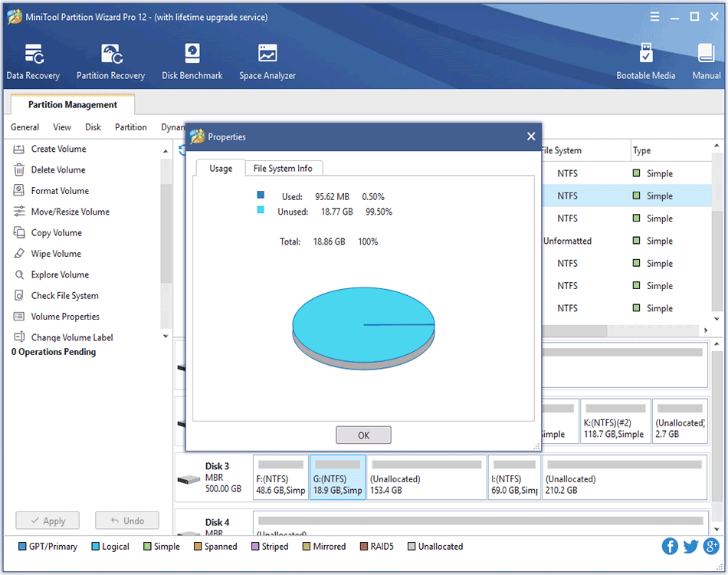
Task: Select the Partition Management tab
Action: 73,104
